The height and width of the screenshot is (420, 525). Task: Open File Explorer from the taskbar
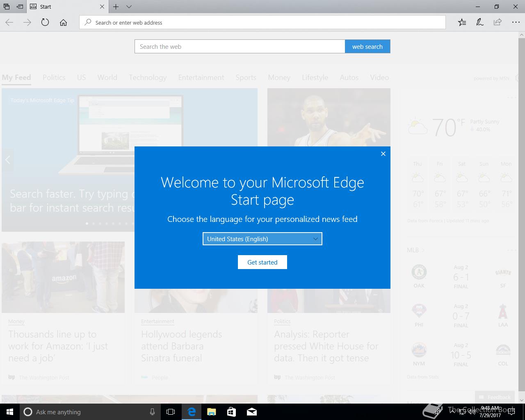(x=211, y=412)
